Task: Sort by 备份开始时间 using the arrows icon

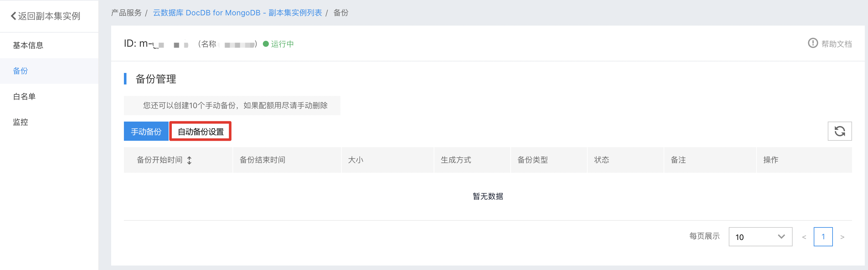Action: click(189, 160)
